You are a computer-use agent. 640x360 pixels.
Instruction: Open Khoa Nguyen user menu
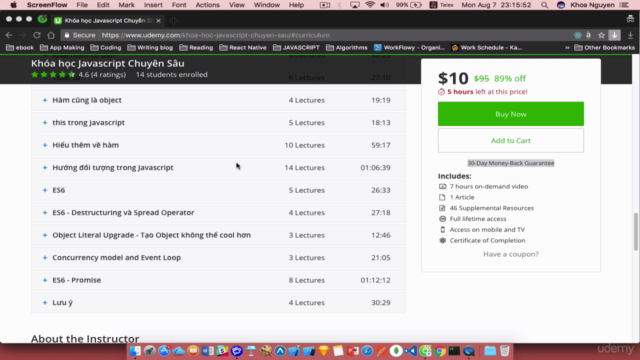(x=592, y=5)
